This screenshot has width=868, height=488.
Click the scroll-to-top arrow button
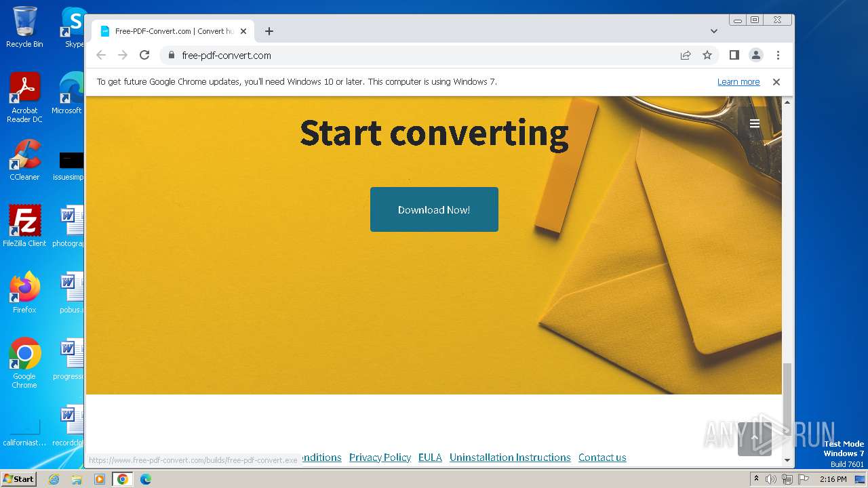click(x=755, y=439)
